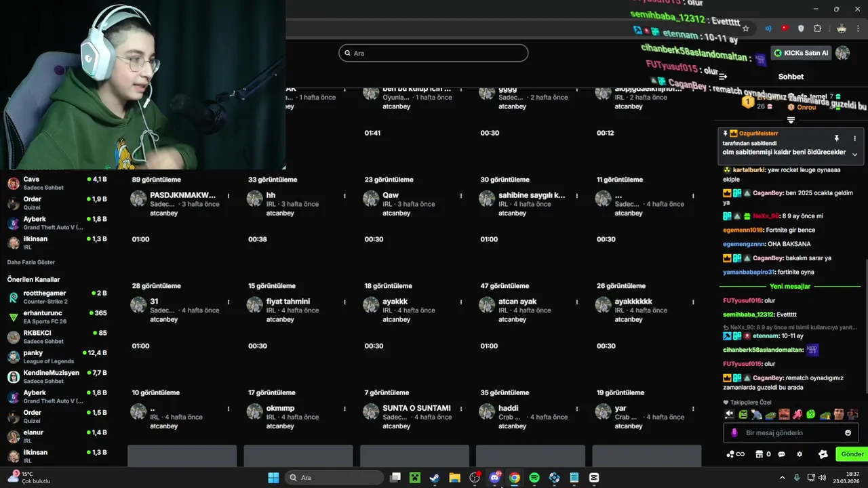
Task: Show hidden system tray icons
Action: [782, 478]
